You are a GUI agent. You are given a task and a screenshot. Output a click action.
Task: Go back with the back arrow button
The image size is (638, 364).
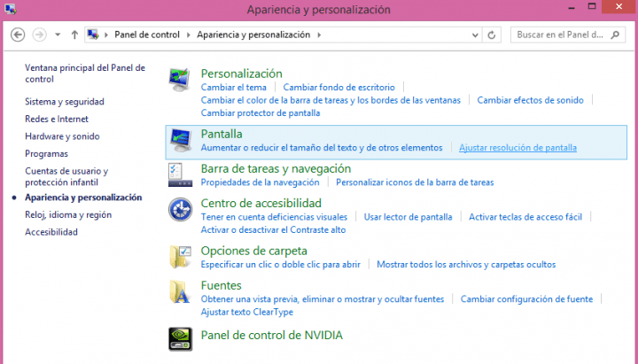click(x=18, y=35)
